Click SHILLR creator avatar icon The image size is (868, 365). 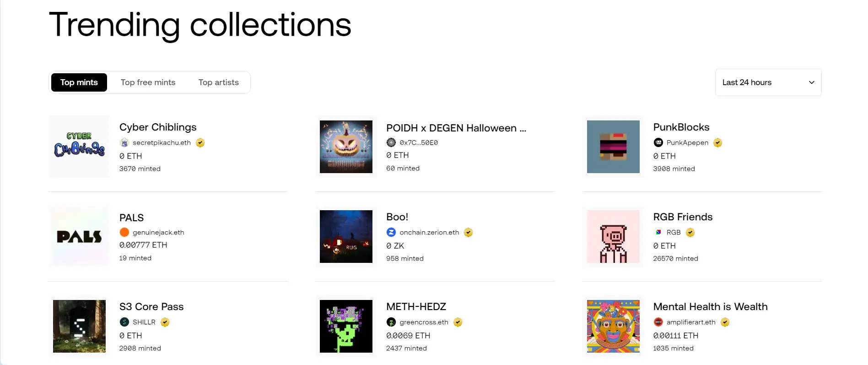(124, 322)
